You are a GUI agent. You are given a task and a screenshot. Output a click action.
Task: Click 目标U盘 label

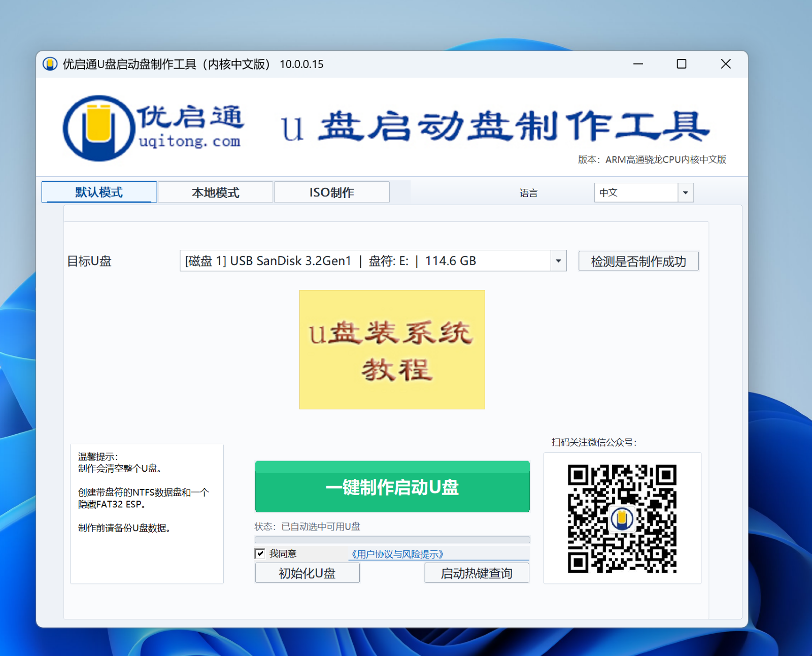[x=89, y=261]
